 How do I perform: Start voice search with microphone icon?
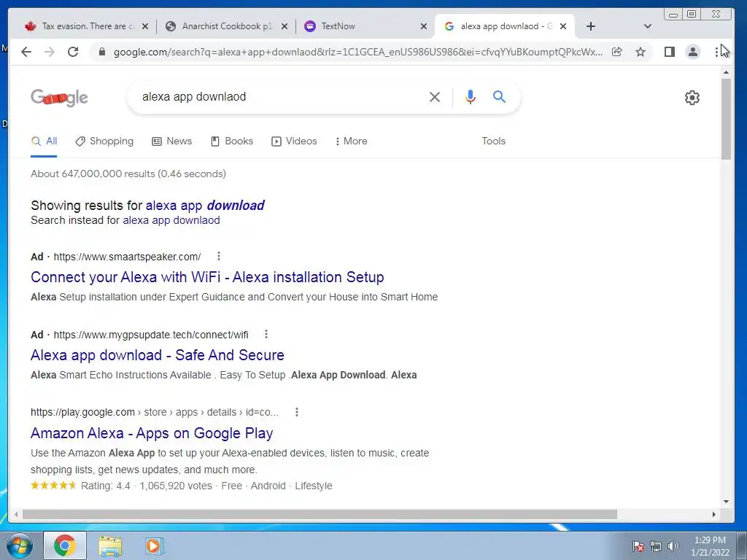pos(471,97)
